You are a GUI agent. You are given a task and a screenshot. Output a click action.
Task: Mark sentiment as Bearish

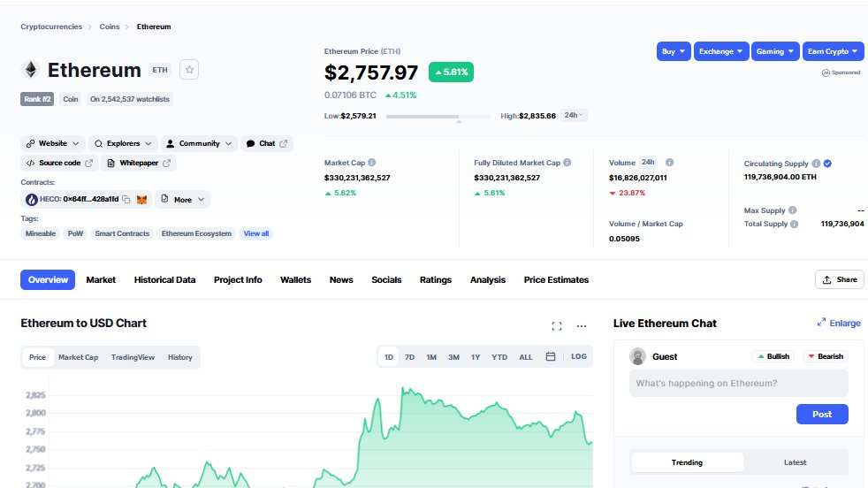tap(826, 356)
